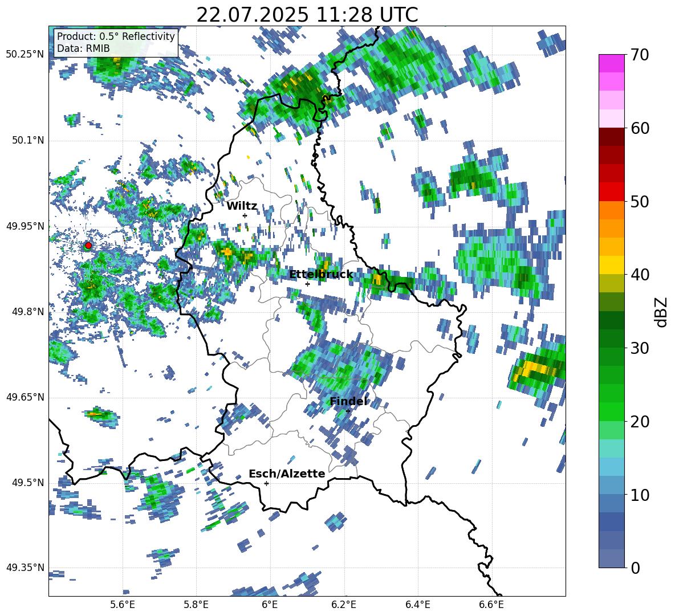Click the colorbar 10 tick label
675x616 pixels.
[640, 495]
